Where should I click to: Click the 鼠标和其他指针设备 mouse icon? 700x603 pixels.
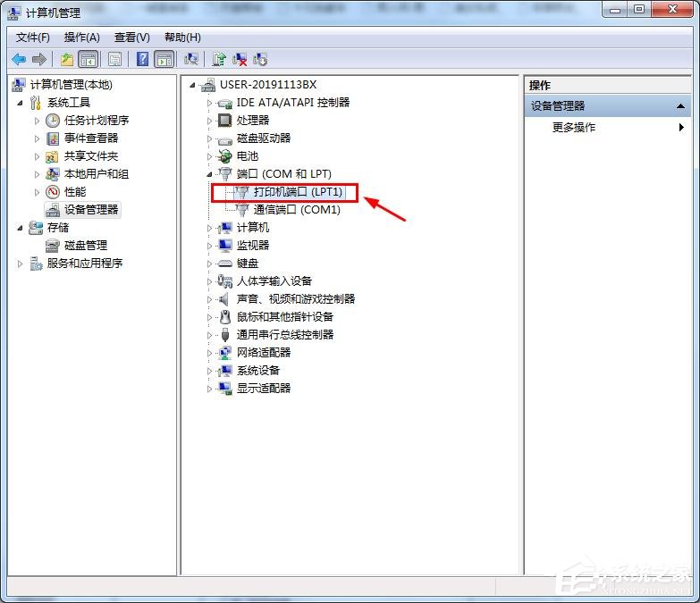point(225,316)
